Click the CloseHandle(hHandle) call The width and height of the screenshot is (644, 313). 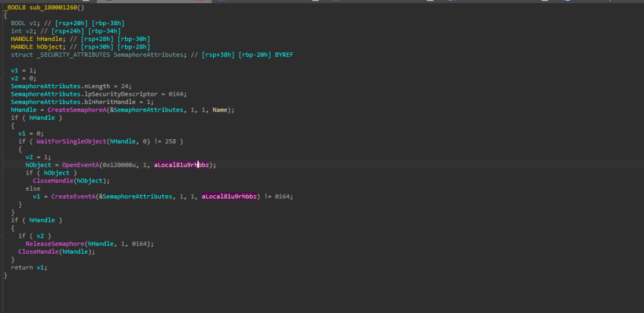(x=57, y=252)
